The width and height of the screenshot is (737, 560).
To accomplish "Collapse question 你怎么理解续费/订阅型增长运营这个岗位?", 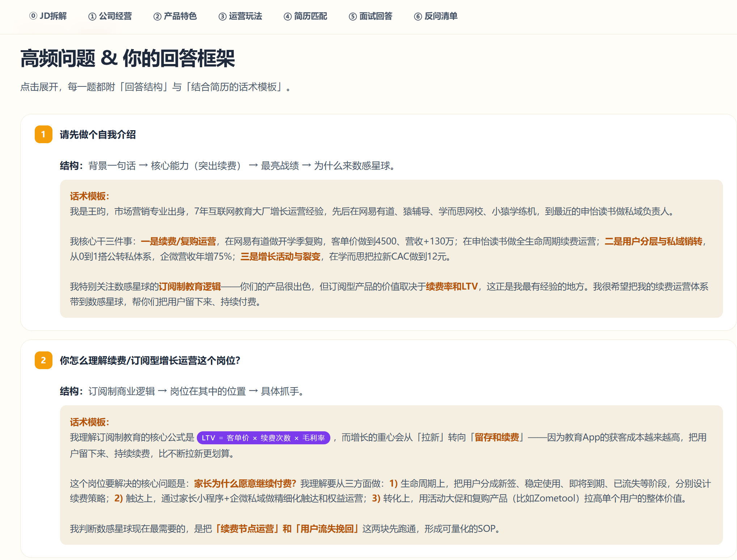I will [x=150, y=360].
